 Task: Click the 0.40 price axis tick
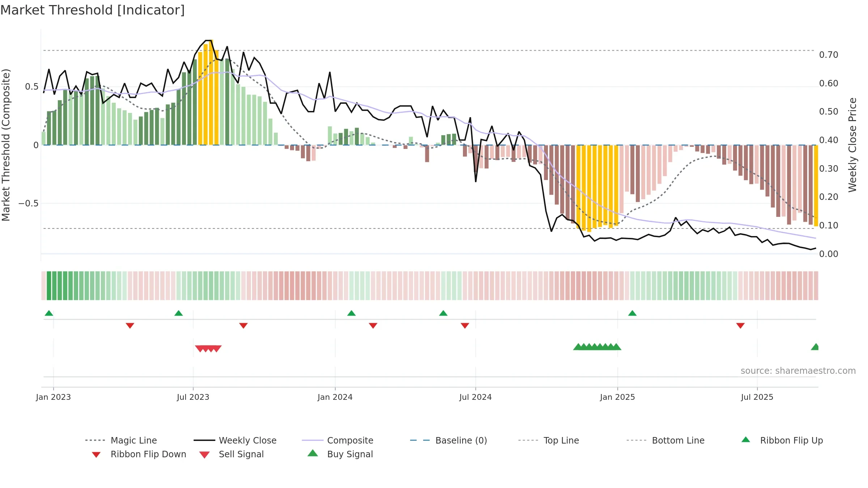(829, 140)
